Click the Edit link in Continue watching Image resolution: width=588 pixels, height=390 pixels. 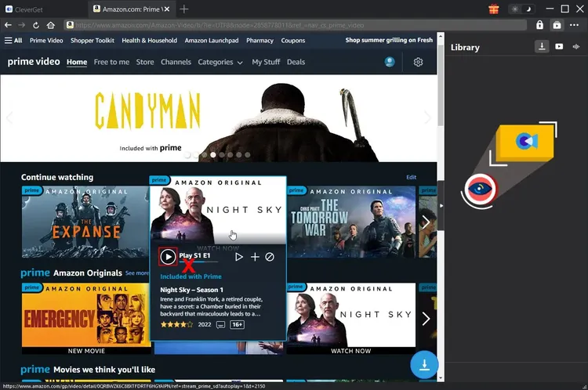(411, 178)
